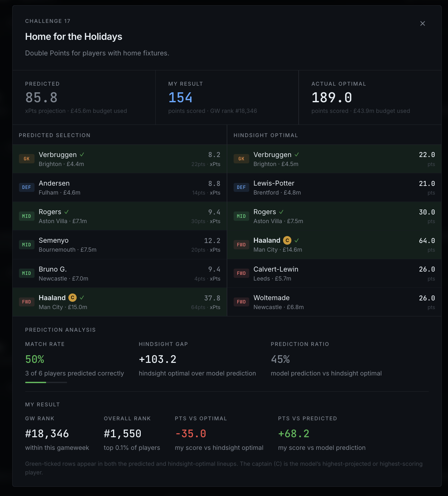Select Lewis-Potter in Hindsight Optimal
Screen dimensions: 448x496
pyautogui.click(x=334, y=188)
